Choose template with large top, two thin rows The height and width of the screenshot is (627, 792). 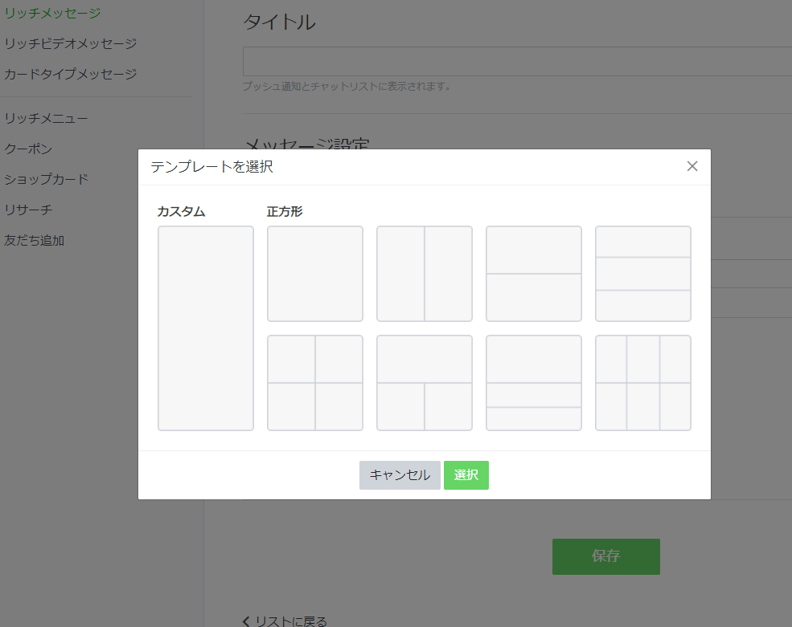(533, 383)
